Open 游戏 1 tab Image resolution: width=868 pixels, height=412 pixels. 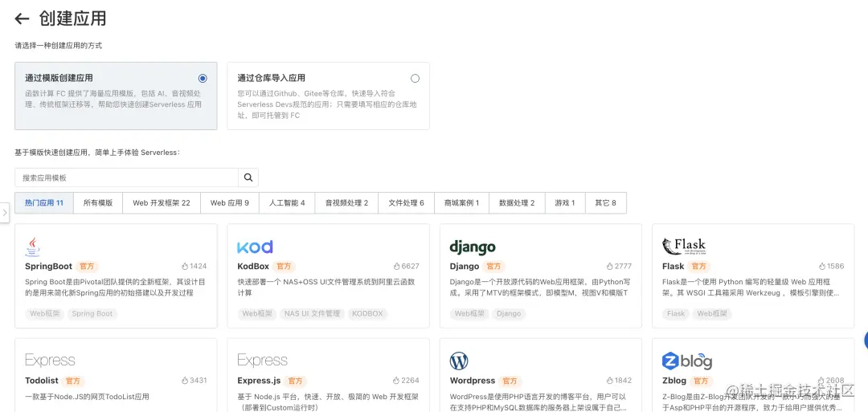565,203
